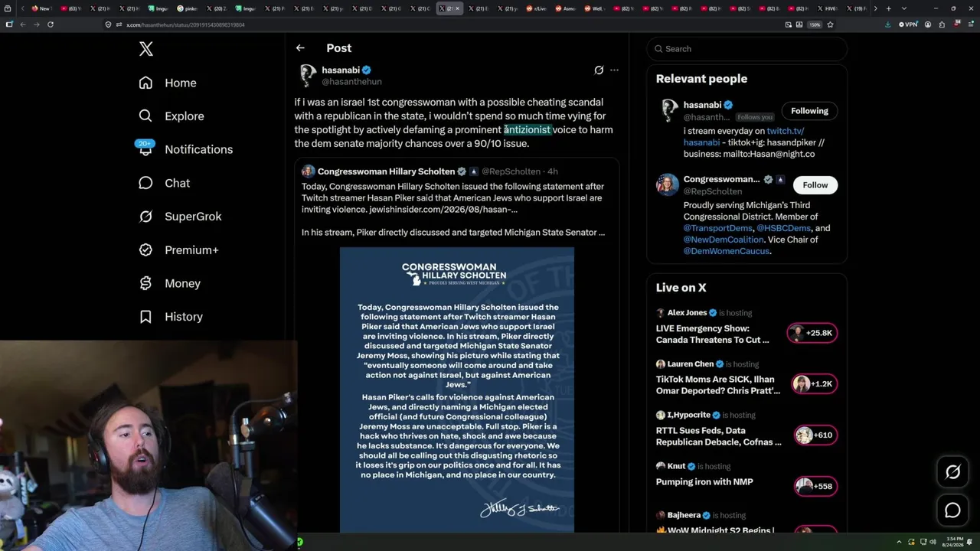Screen dimensions: 980x551
Task: Switch to the HIV6 browser tab
Action: click(827, 8)
